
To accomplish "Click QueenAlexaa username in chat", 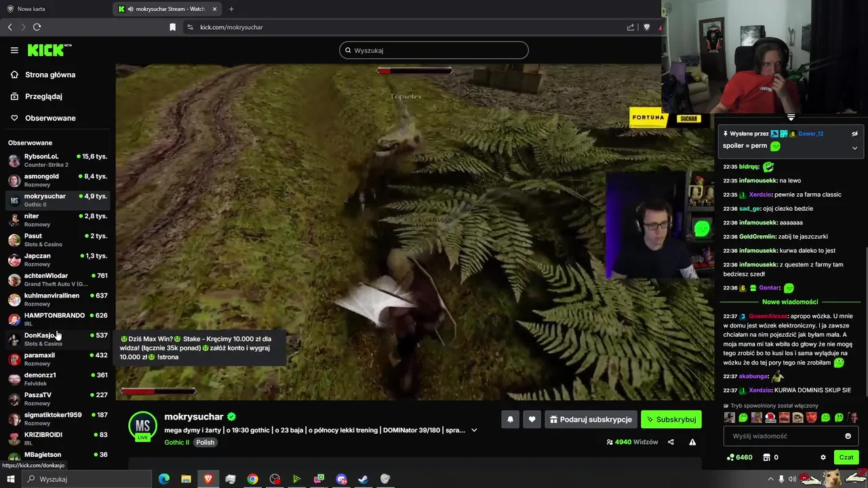I will click(768, 316).
